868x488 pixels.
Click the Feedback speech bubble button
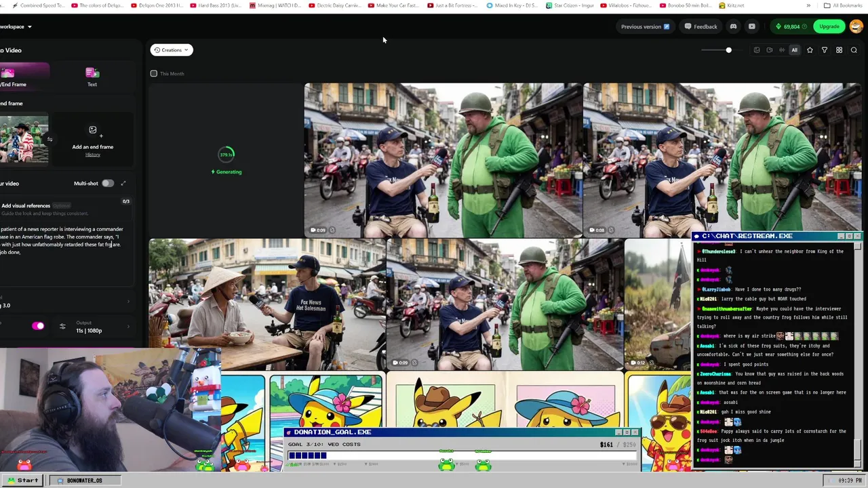(701, 26)
